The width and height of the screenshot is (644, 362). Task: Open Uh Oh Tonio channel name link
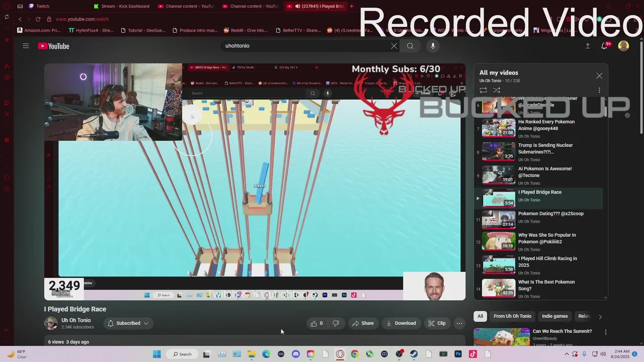click(x=76, y=320)
